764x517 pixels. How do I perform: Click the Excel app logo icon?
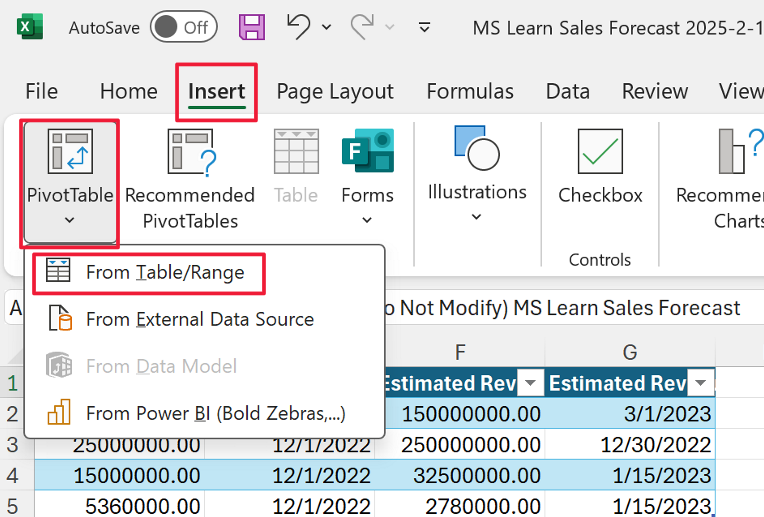[x=30, y=27]
